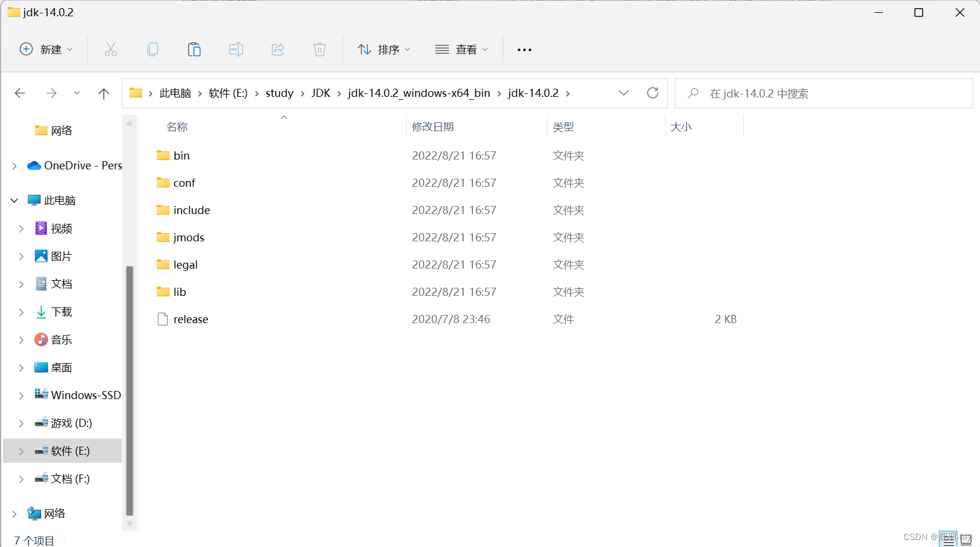Click the legal folder icon

pyautogui.click(x=163, y=265)
